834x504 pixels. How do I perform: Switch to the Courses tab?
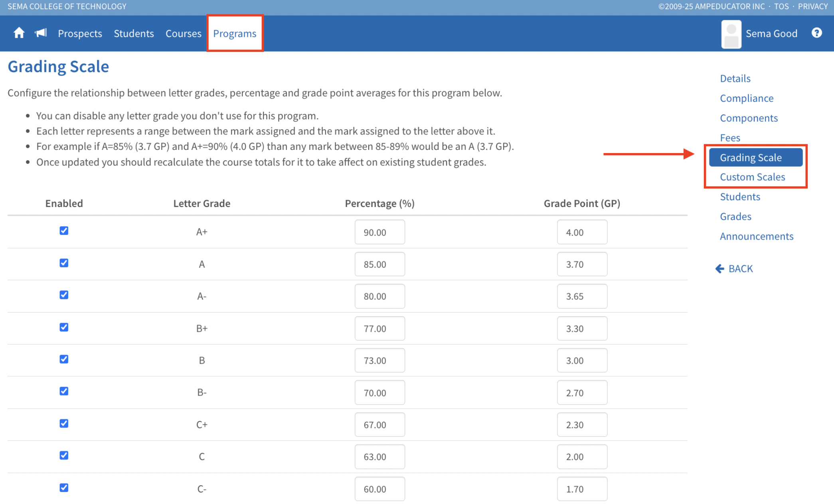click(183, 33)
